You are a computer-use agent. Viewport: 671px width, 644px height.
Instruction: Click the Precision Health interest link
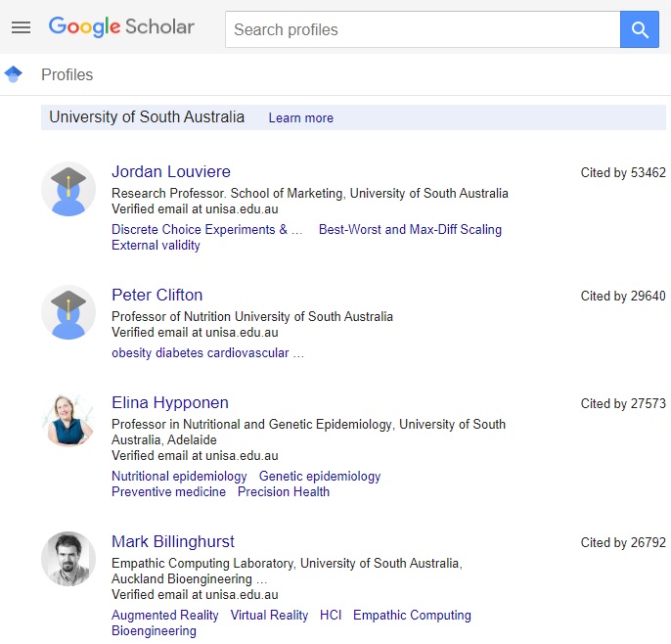click(284, 492)
